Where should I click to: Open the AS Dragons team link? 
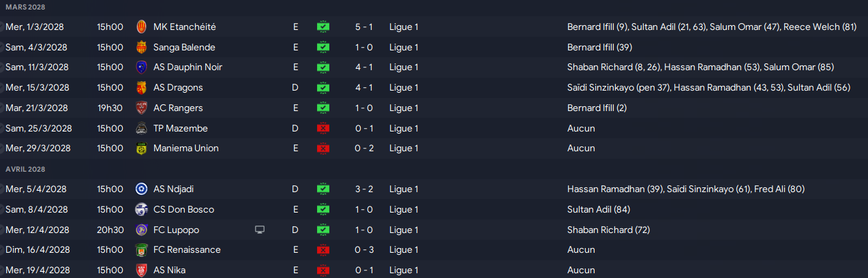pyautogui.click(x=178, y=88)
